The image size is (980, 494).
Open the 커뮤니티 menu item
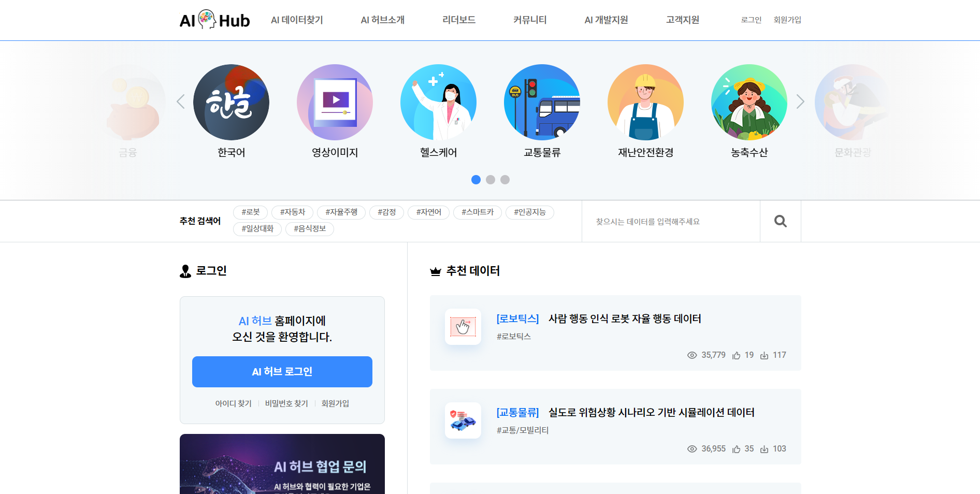coord(529,20)
